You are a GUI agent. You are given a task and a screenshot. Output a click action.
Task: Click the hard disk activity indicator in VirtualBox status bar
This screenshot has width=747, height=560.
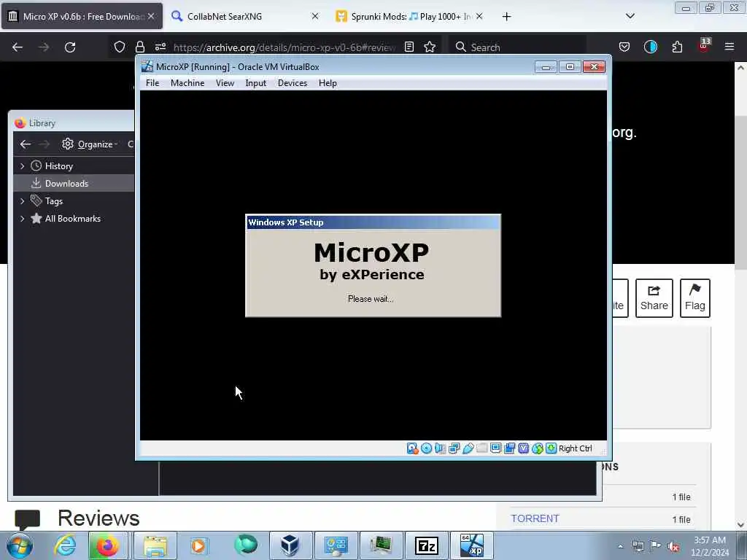coord(412,448)
